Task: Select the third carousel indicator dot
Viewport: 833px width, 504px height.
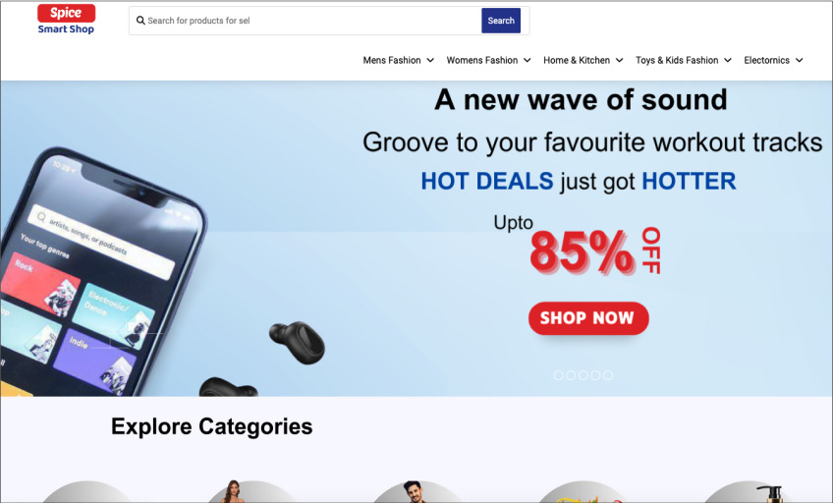Action: (x=583, y=375)
